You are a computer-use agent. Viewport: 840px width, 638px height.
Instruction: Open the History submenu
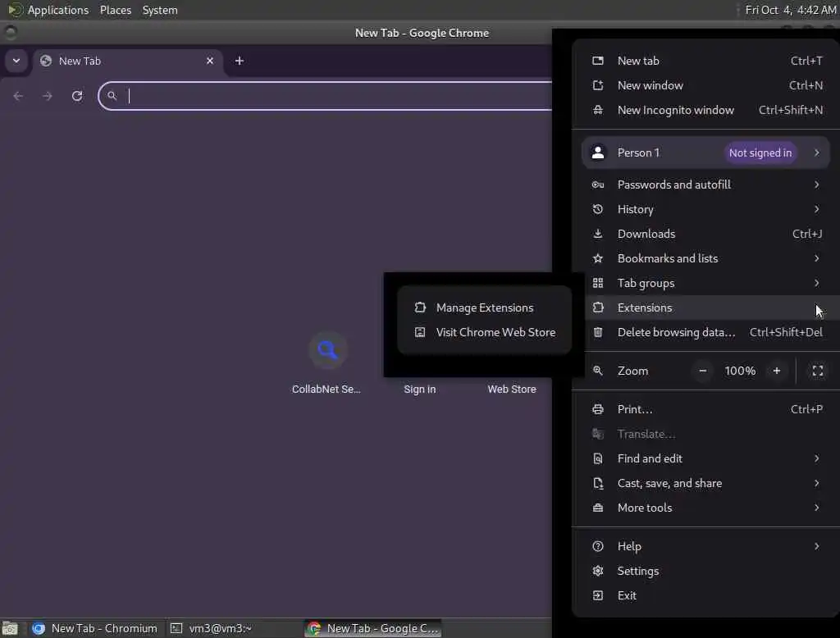pyautogui.click(x=706, y=209)
